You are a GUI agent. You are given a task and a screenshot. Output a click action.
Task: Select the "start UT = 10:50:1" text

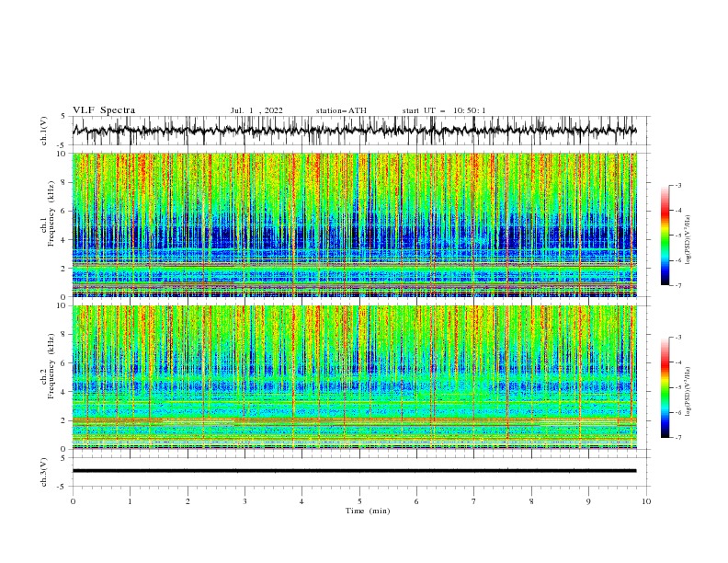[444, 110]
